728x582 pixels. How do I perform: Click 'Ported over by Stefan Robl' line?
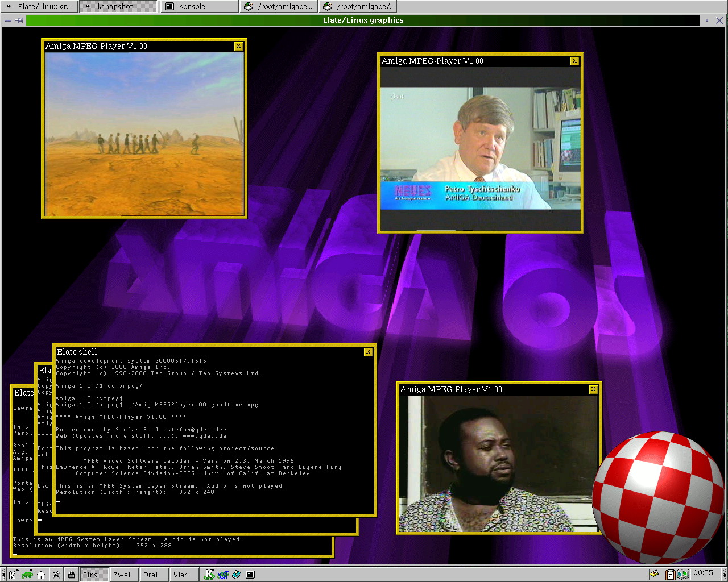(x=141, y=430)
